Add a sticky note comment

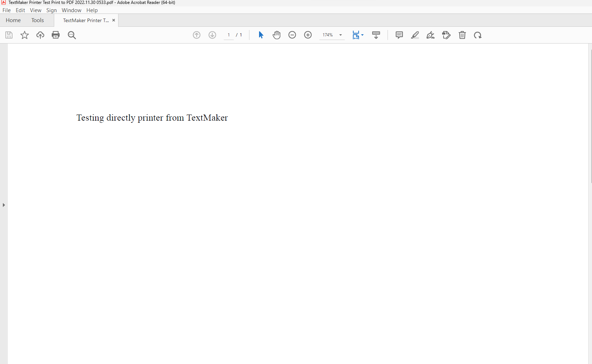click(x=399, y=35)
